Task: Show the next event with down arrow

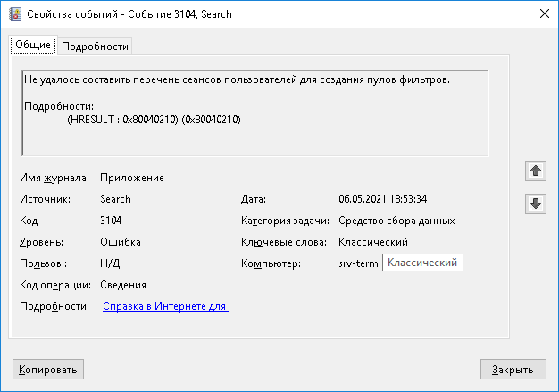Action: click(x=536, y=204)
